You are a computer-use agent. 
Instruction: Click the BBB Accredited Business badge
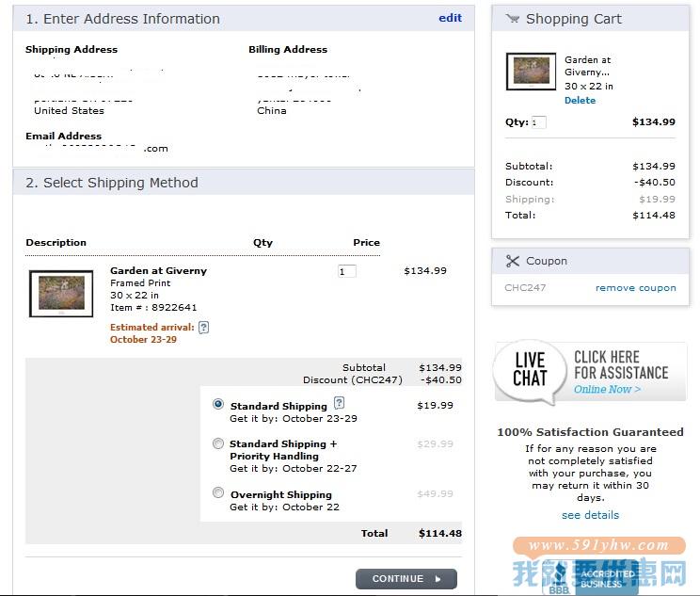click(x=595, y=577)
